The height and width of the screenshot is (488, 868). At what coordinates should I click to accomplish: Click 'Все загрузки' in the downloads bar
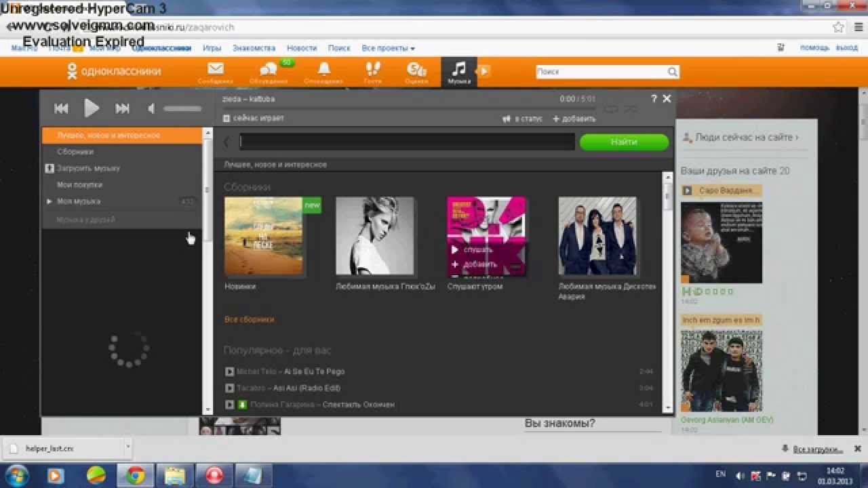(x=818, y=449)
